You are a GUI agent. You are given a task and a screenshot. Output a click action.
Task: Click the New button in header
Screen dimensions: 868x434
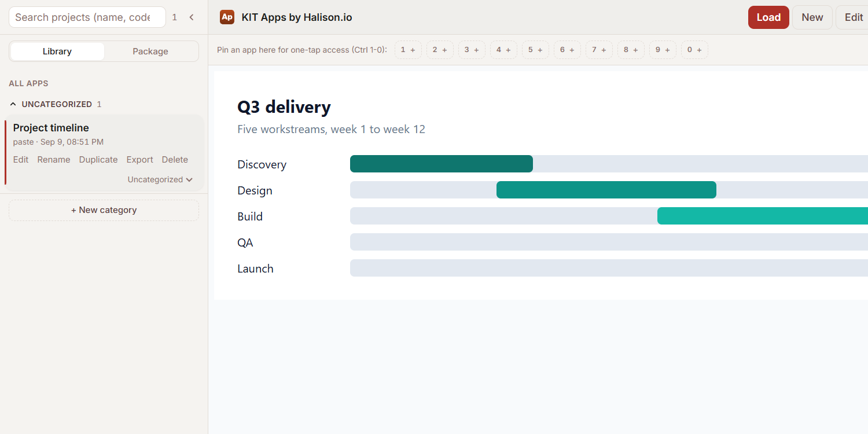pyautogui.click(x=812, y=17)
